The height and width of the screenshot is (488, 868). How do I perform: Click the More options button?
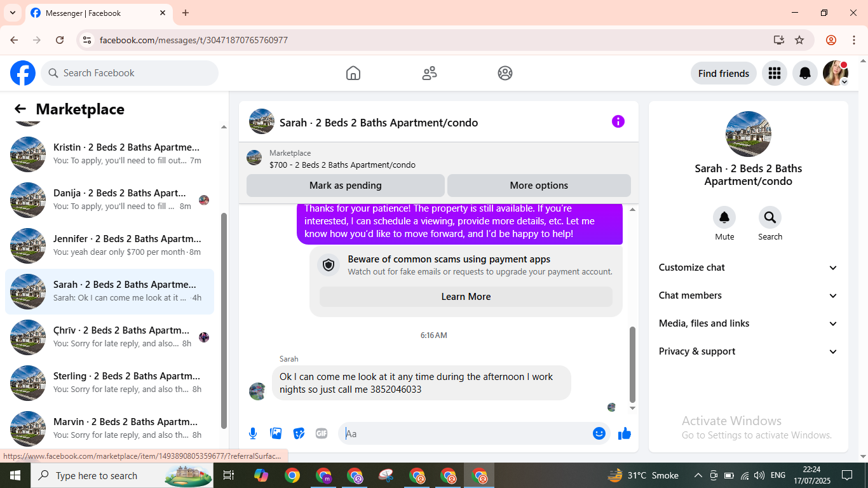(x=539, y=186)
